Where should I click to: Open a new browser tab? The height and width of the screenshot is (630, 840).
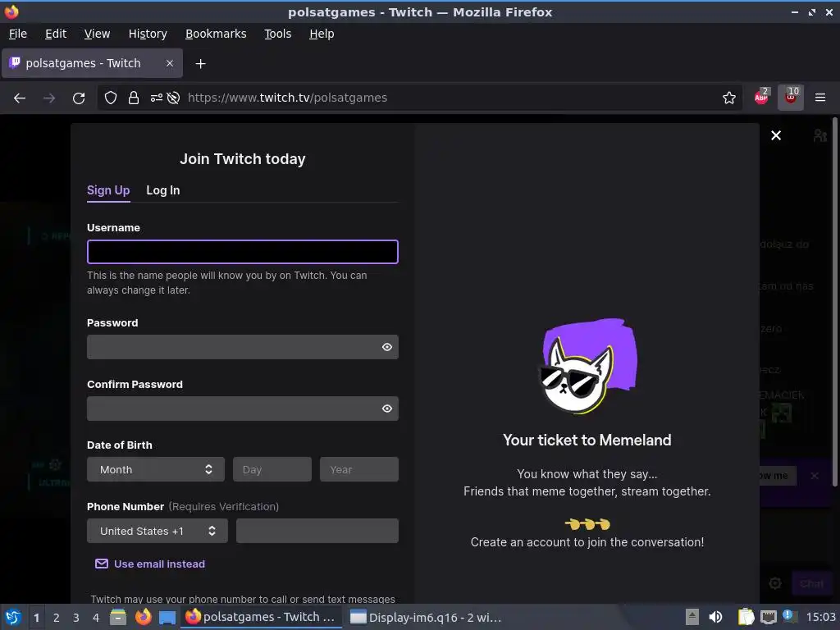(200, 64)
